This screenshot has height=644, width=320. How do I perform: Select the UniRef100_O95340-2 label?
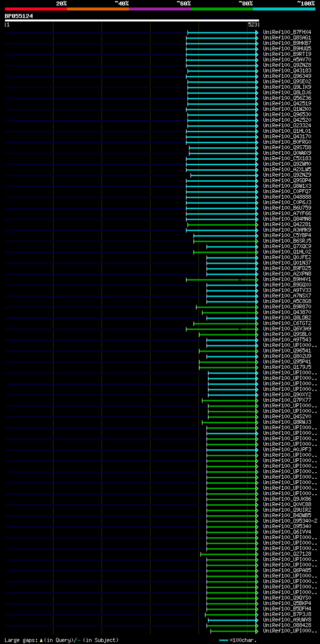pyautogui.click(x=290, y=521)
